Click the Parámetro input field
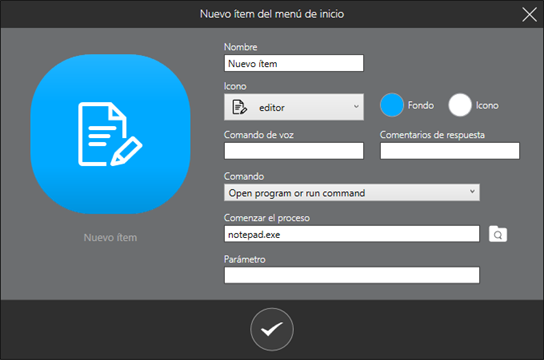 (352, 275)
